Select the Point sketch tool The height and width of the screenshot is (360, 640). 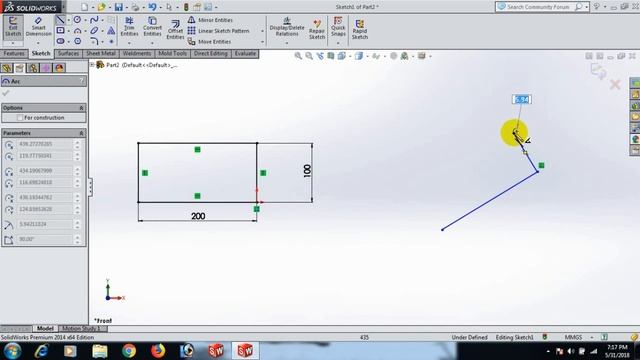click(x=111, y=41)
